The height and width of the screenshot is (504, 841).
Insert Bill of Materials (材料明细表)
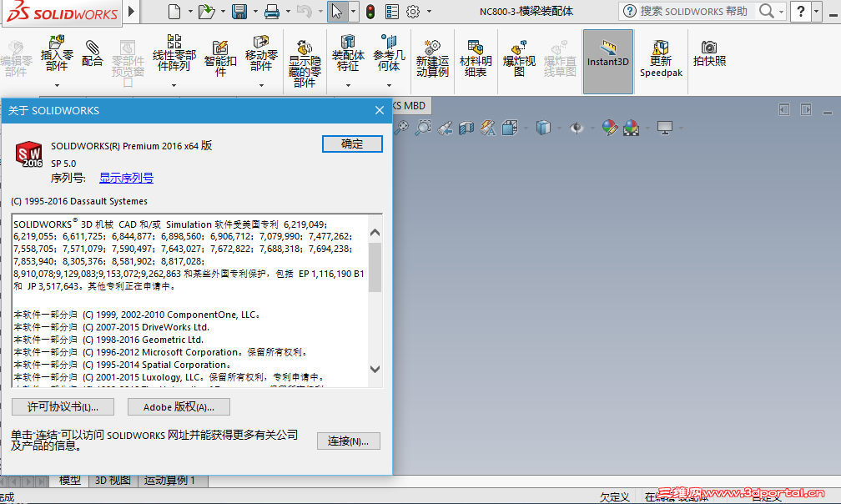pyautogui.click(x=476, y=59)
